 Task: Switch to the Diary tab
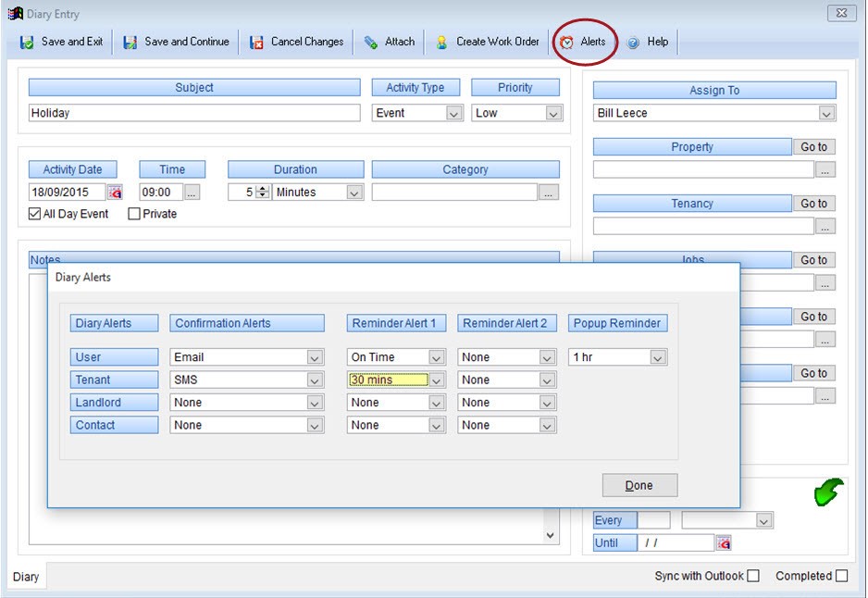pos(26,577)
